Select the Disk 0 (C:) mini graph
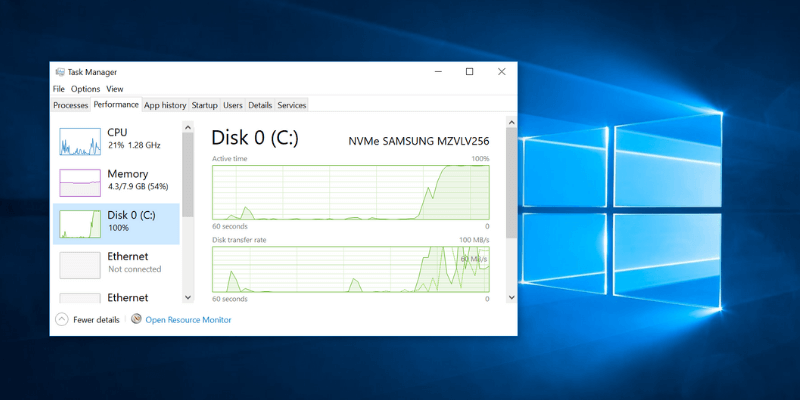Screen dimensions: 800x400 (x=80, y=224)
